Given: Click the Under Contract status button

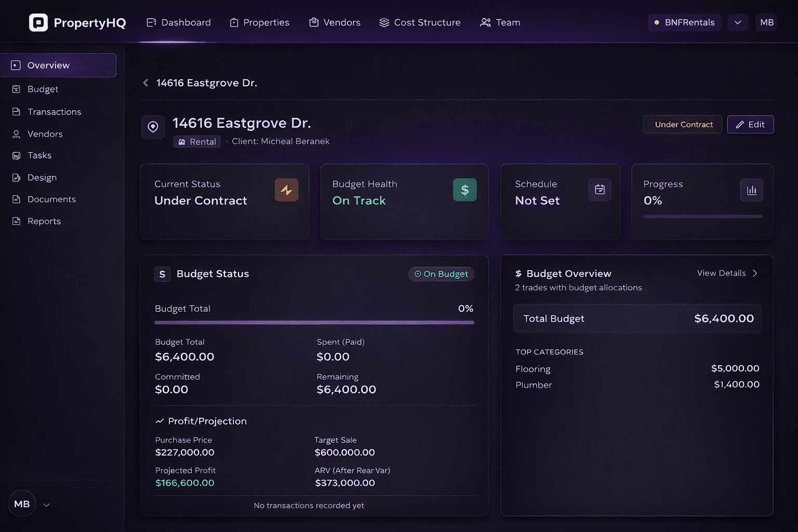Looking at the screenshot, I should (x=682, y=124).
